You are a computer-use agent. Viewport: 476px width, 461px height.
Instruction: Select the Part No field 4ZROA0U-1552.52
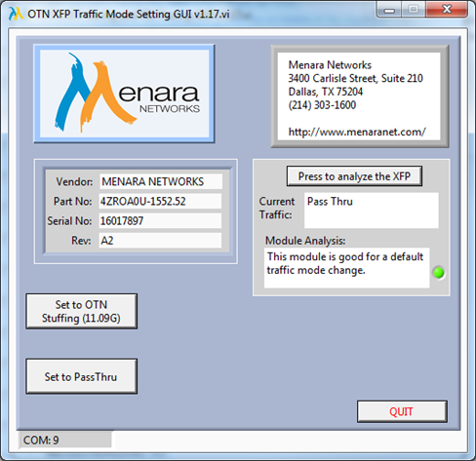coord(161,201)
